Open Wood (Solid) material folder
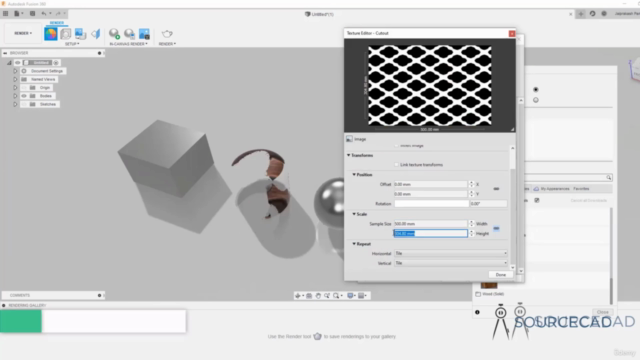Image resolution: width=640 pixels, height=360 pixels. pos(489,294)
